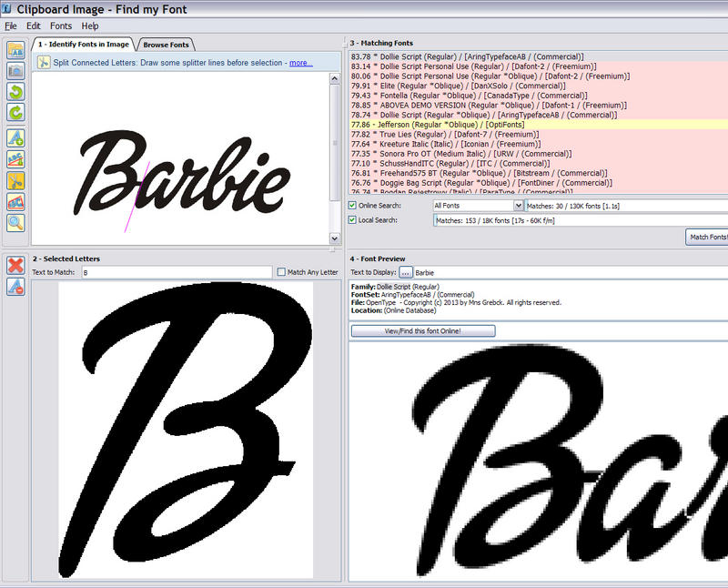
Task: Select the Sonora Pro OT match
Action: click(539, 154)
